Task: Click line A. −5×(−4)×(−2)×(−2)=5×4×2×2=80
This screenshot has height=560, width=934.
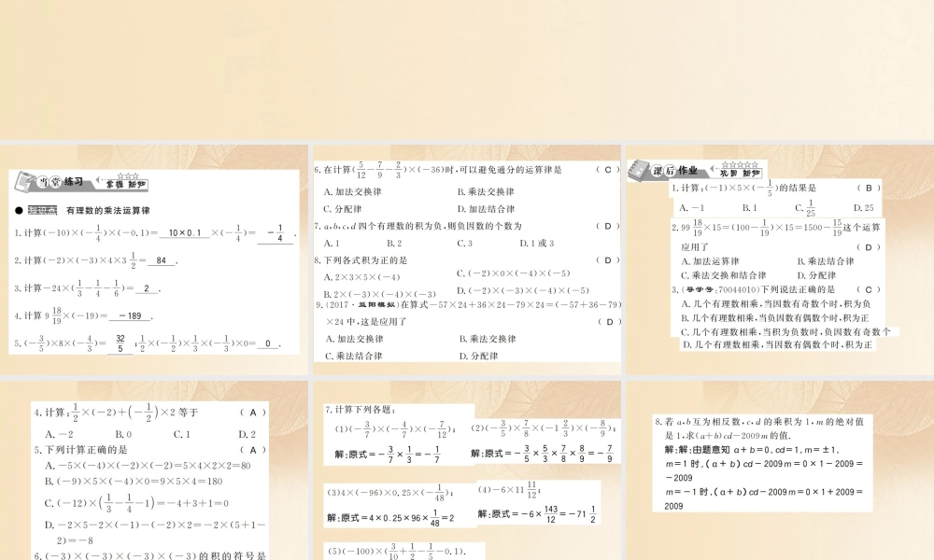Action: coord(148,466)
